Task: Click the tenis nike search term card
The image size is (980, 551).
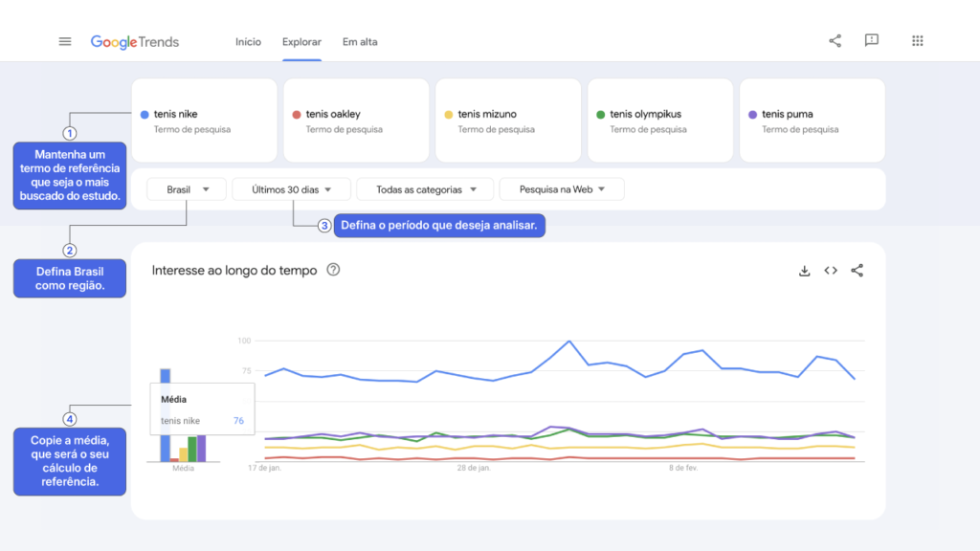Action: 205,121
